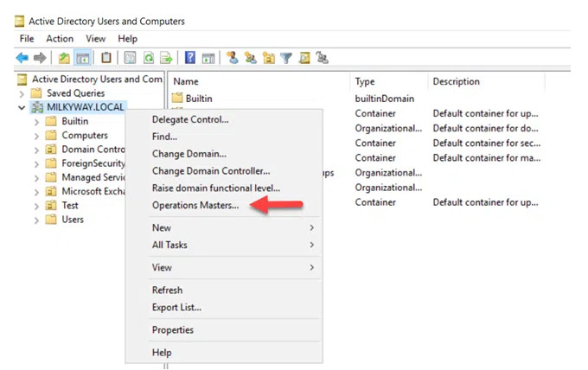This screenshot has height=370, width=588.
Task: Select the Builtin folder in list pane
Action: pyautogui.click(x=198, y=99)
